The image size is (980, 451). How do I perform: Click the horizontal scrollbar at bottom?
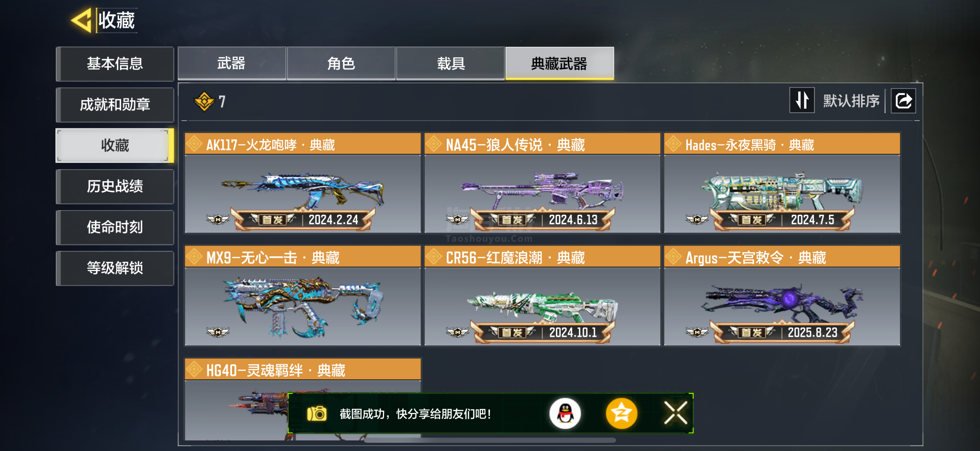(x=490, y=440)
